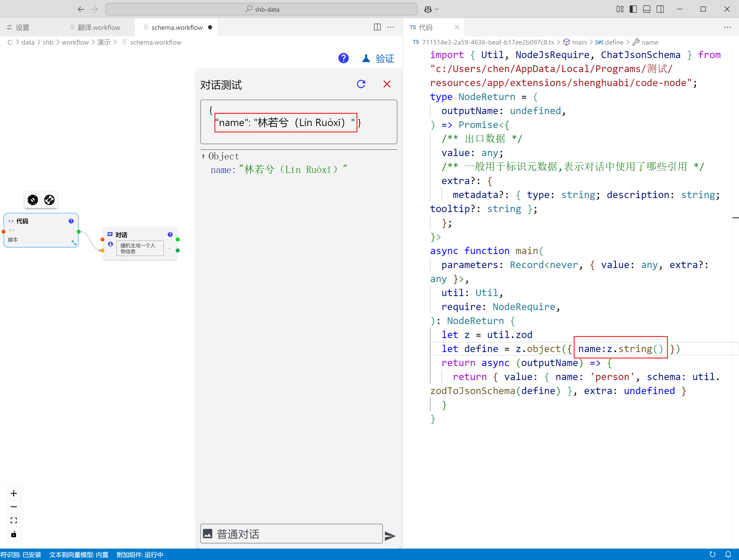Click the image attach icon in chat input
This screenshot has height=560, width=739.
click(208, 534)
